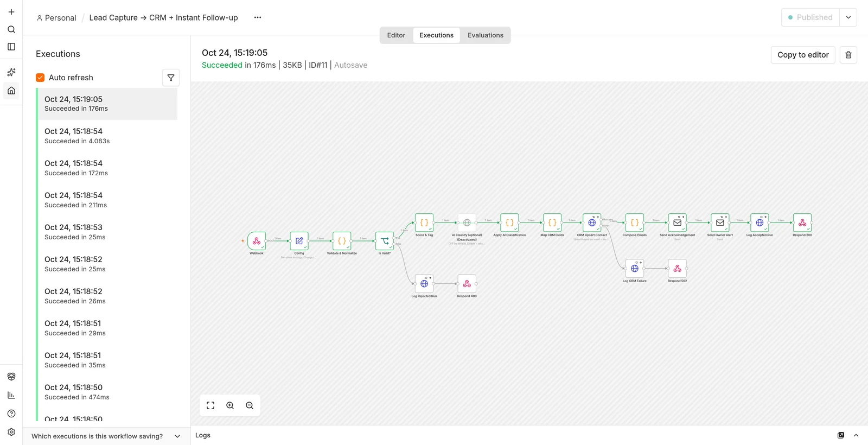Select the Send Acknowledgement email node
The height and width of the screenshot is (445, 868).
coord(677,223)
